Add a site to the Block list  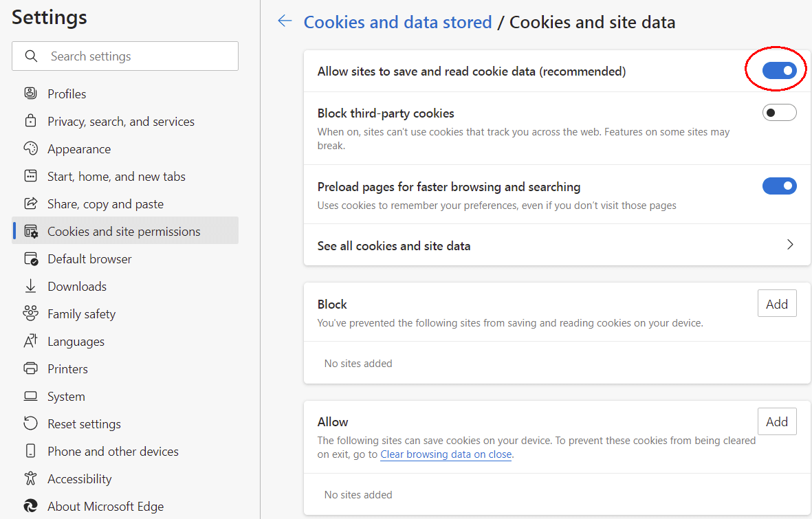point(777,303)
